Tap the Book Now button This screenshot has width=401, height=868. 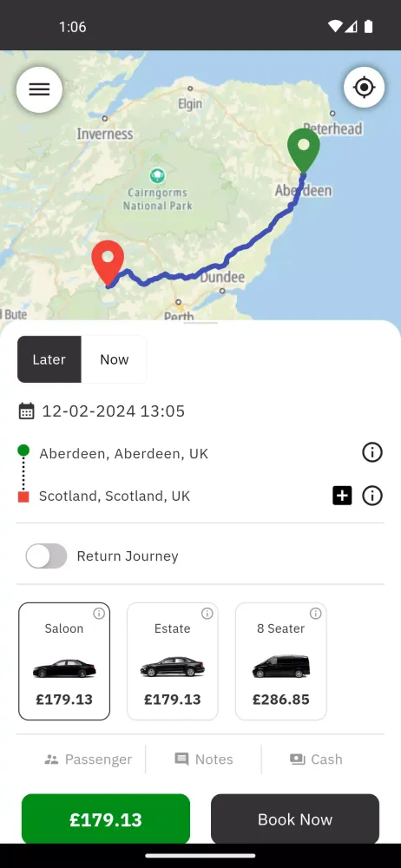(295, 819)
